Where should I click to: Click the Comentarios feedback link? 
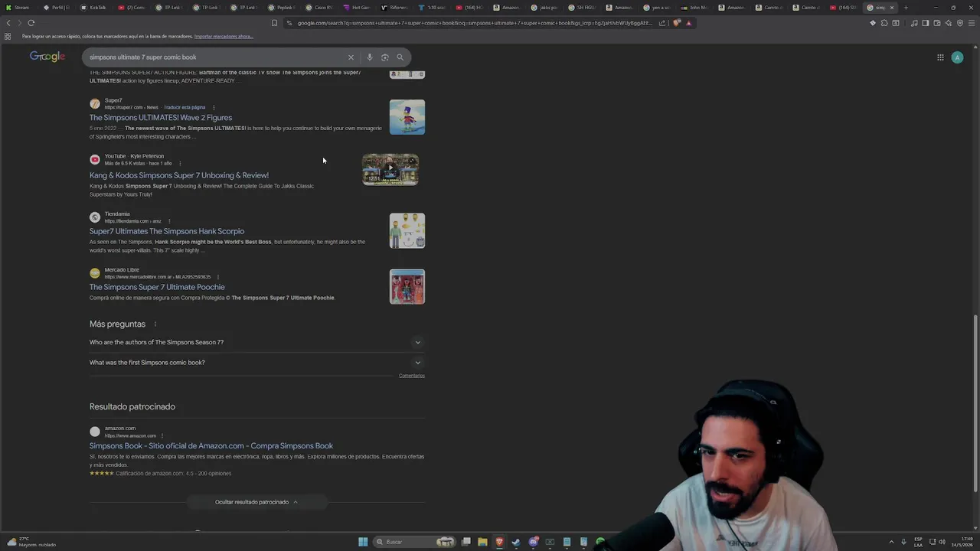pyautogui.click(x=412, y=376)
